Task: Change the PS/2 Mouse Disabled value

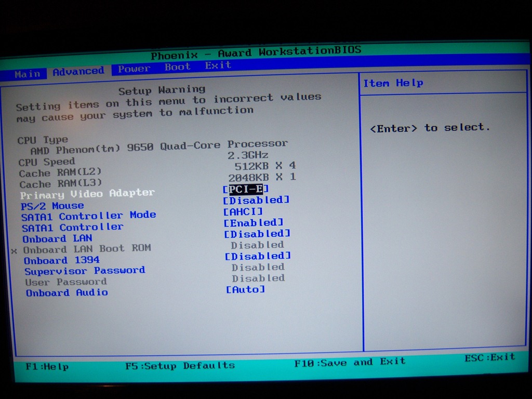Action: point(256,200)
